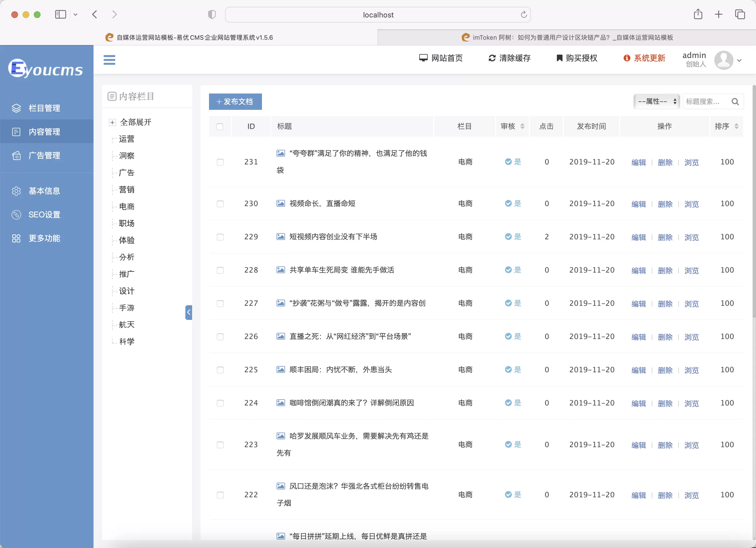Screen dimensions: 756x548
Task: Check the checkbox for article 227
Action: [x=220, y=303]
